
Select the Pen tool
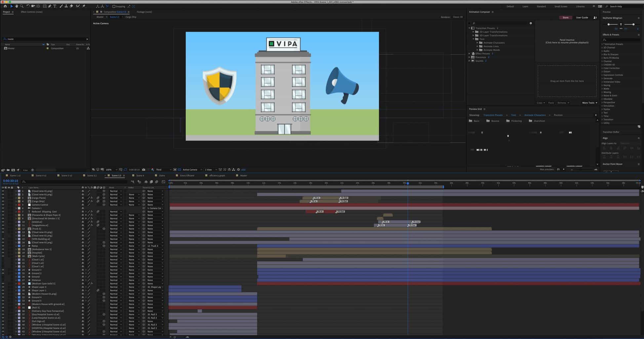[50, 6]
